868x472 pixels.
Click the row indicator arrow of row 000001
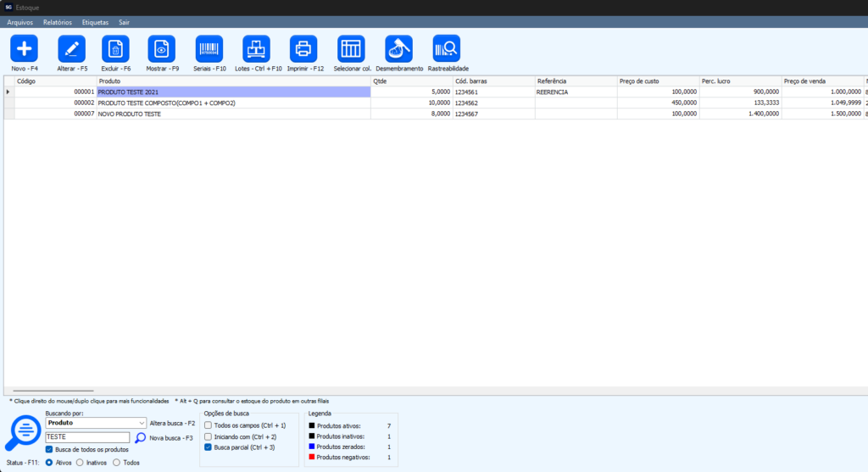pos(8,92)
